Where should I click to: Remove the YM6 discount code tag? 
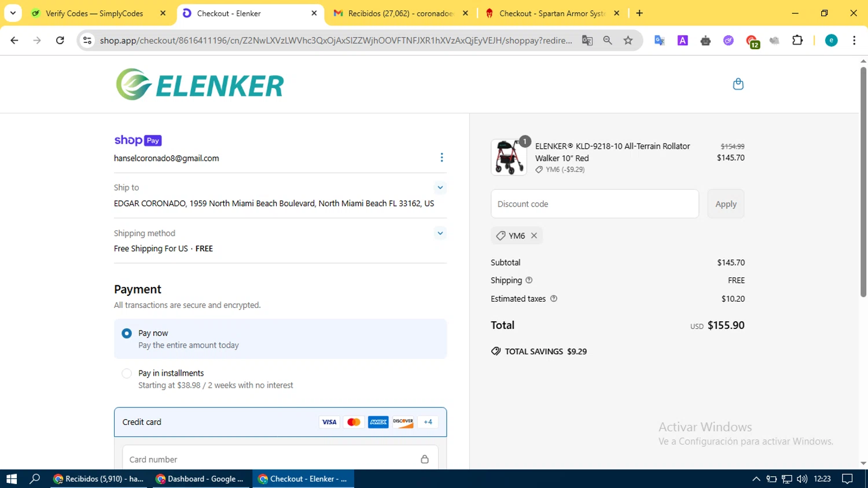[534, 236]
